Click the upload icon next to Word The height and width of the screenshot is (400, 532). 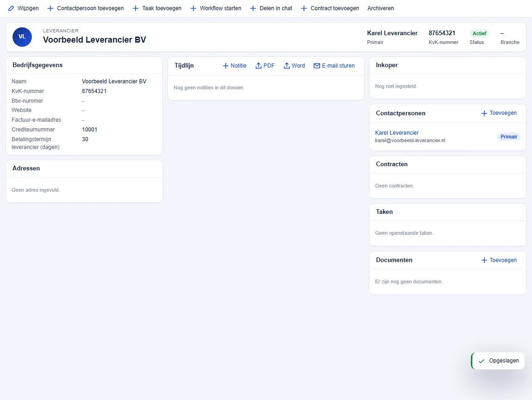pos(287,66)
